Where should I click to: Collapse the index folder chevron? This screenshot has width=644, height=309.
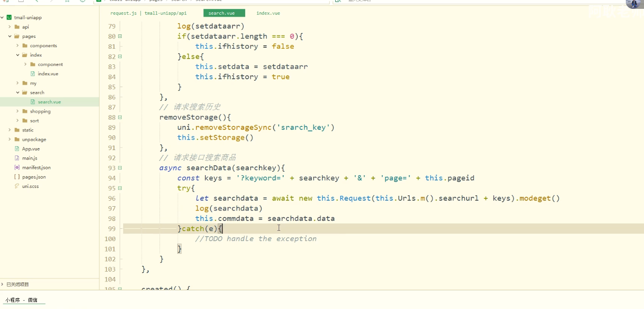click(18, 55)
